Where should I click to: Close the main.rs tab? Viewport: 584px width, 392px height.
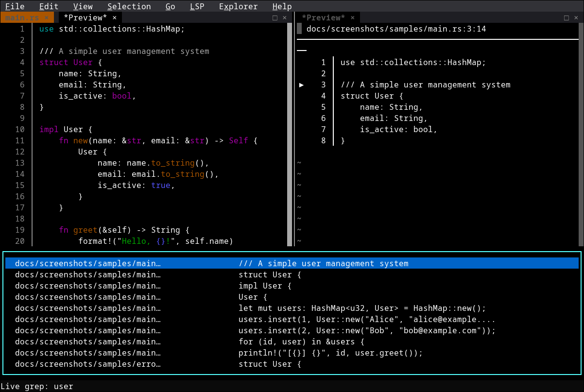tap(47, 17)
